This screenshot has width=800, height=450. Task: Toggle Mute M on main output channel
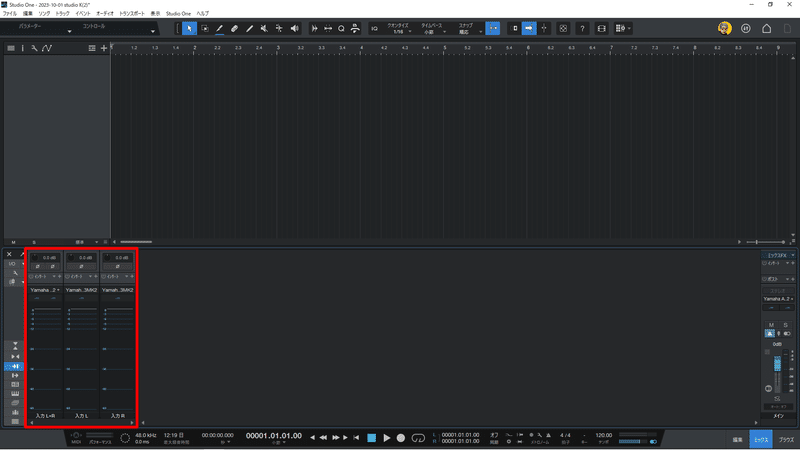pos(771,325)
